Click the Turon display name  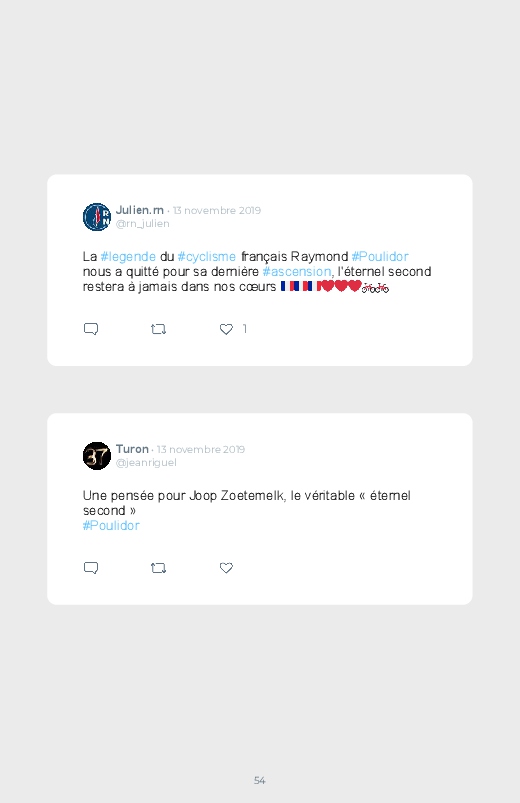(132, 449)
